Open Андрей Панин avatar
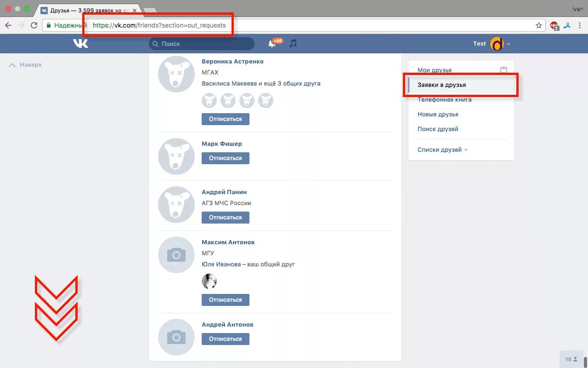The height and width of the screenshot is (368, 588). (x=176, y=205)
